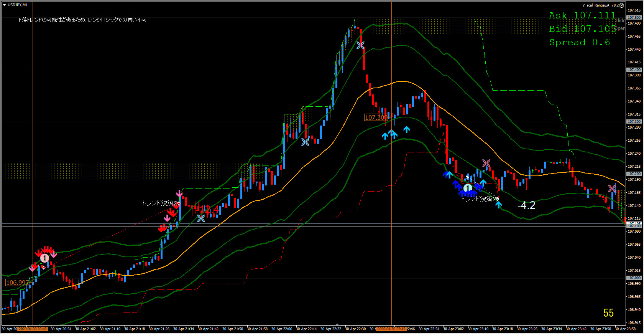Click the Japanese comment text at top

coord(82,20)
